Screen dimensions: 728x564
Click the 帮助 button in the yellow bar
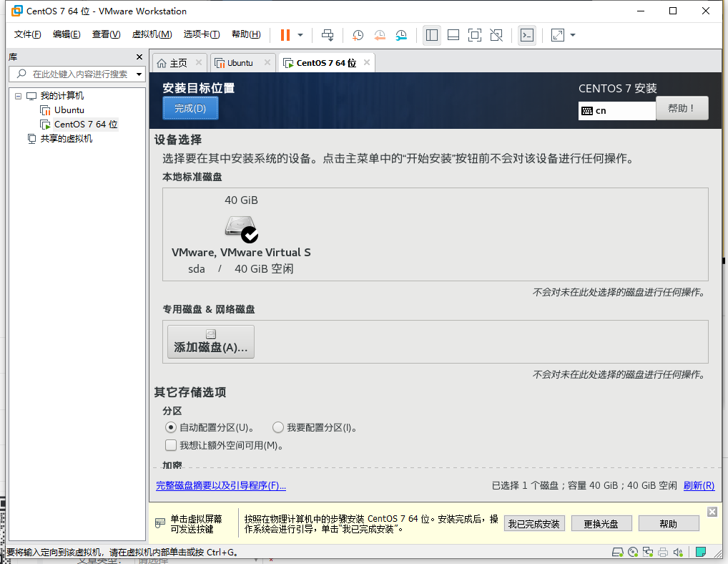coord(669,524)
